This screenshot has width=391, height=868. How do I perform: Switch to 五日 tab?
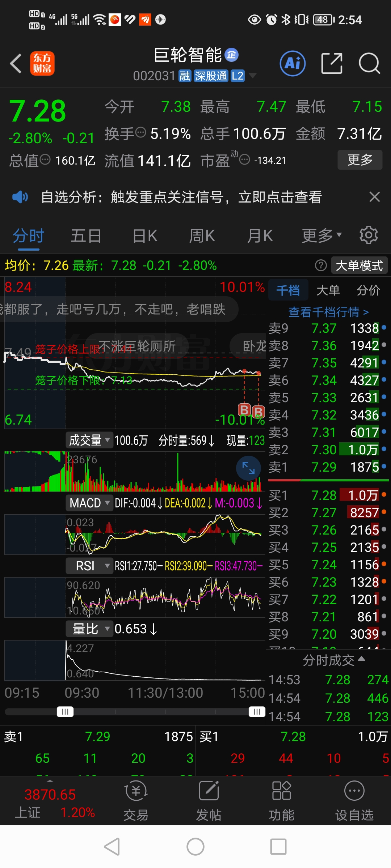point(86,235)
